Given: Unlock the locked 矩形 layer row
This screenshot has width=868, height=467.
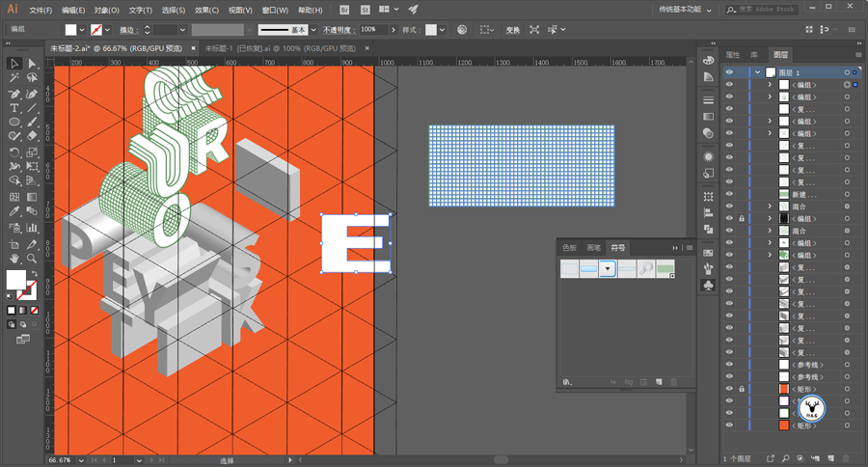Looking at the screenshot, I should (x=742, y=389).
